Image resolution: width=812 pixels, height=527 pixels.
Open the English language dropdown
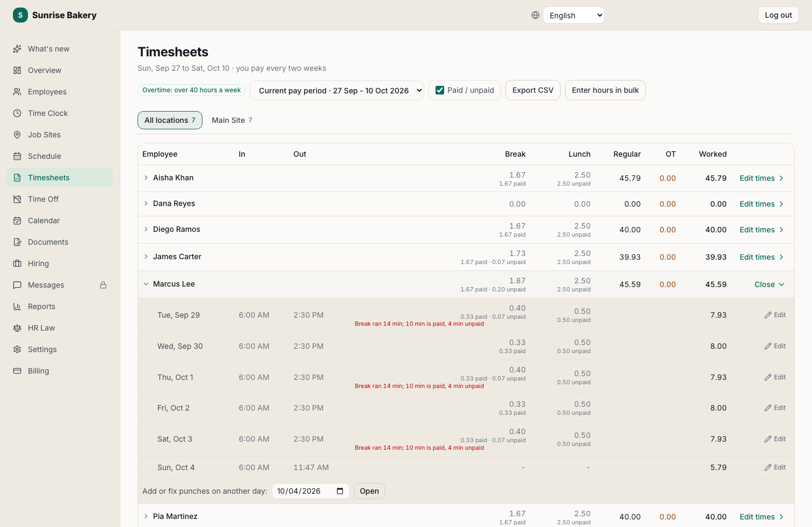click(574, 15)
